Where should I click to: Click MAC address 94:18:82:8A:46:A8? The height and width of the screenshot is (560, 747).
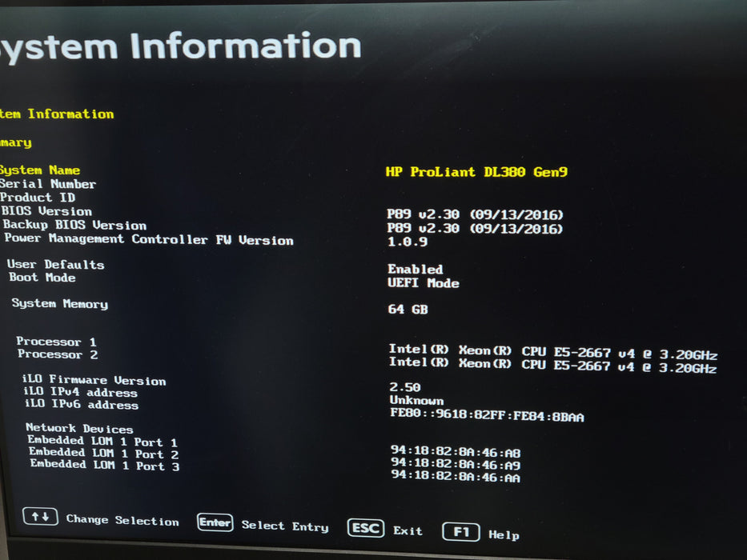pos(456,451)
